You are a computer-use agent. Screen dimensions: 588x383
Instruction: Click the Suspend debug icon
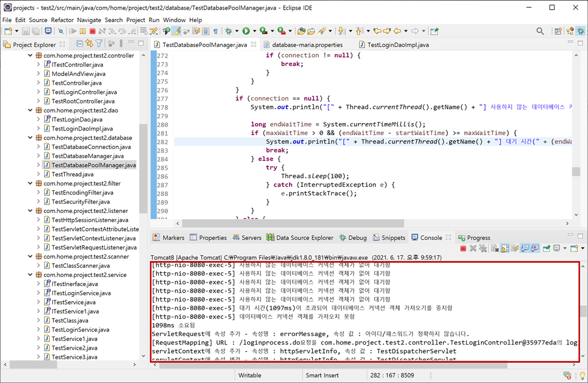click(x=83, y=31)
